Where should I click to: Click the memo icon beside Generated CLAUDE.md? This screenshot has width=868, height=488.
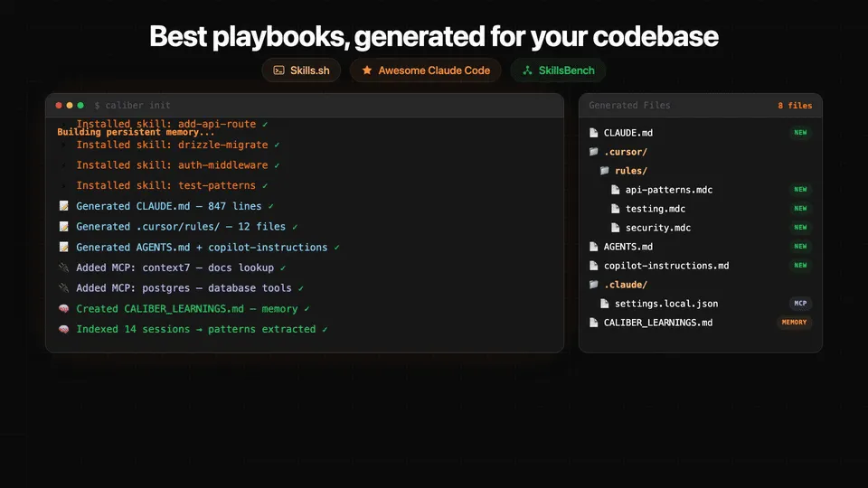click(x=63, y=206)
